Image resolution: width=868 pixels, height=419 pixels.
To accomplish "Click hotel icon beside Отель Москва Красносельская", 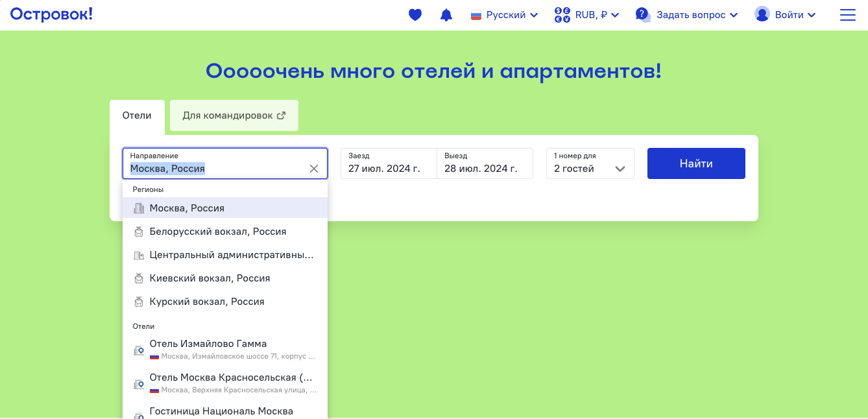I will click(x=138, y=384).
